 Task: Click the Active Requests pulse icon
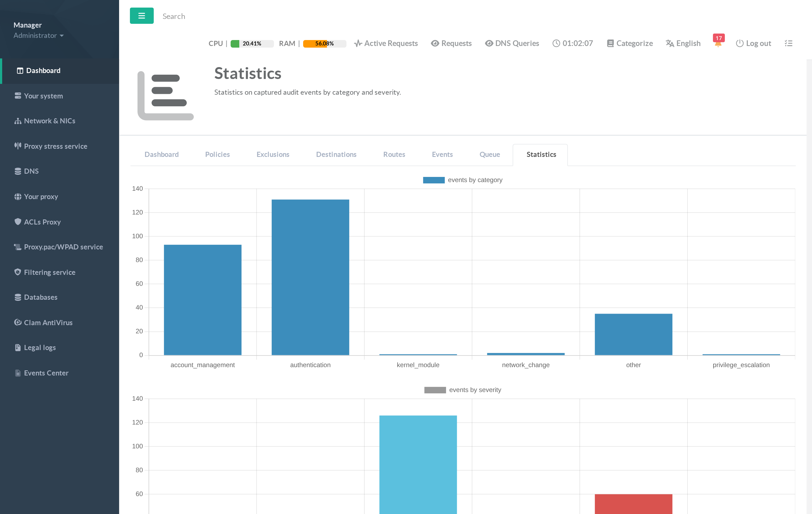(x=358, y=44)
